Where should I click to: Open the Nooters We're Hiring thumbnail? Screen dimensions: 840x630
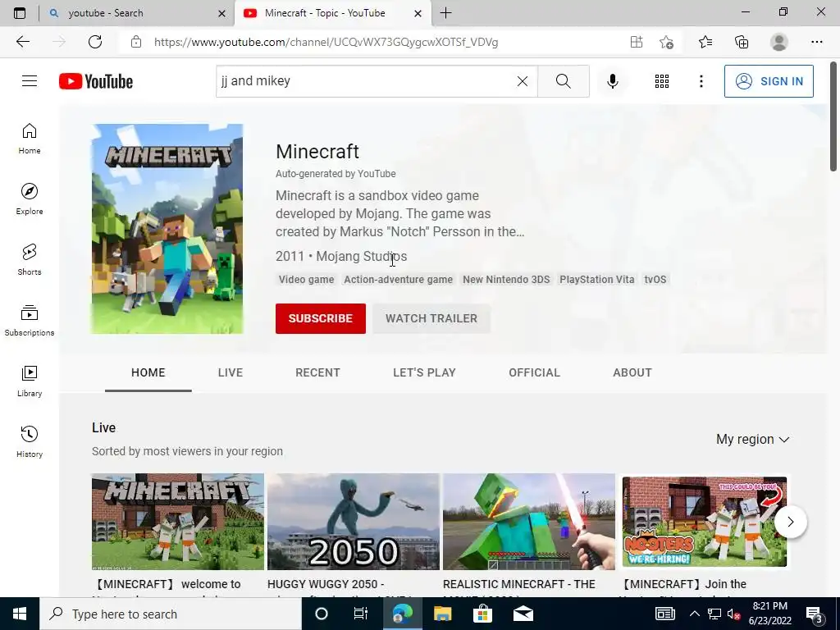click(705, 521)
